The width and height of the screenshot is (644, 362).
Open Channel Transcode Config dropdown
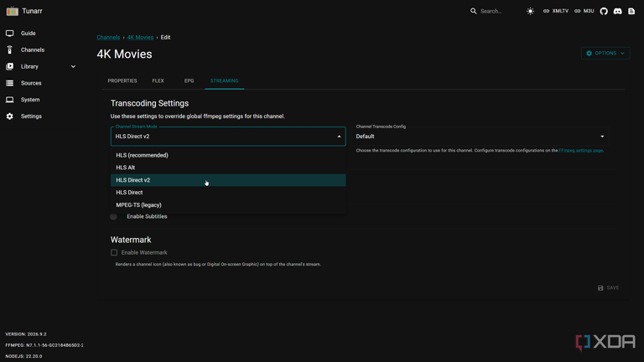480,137
